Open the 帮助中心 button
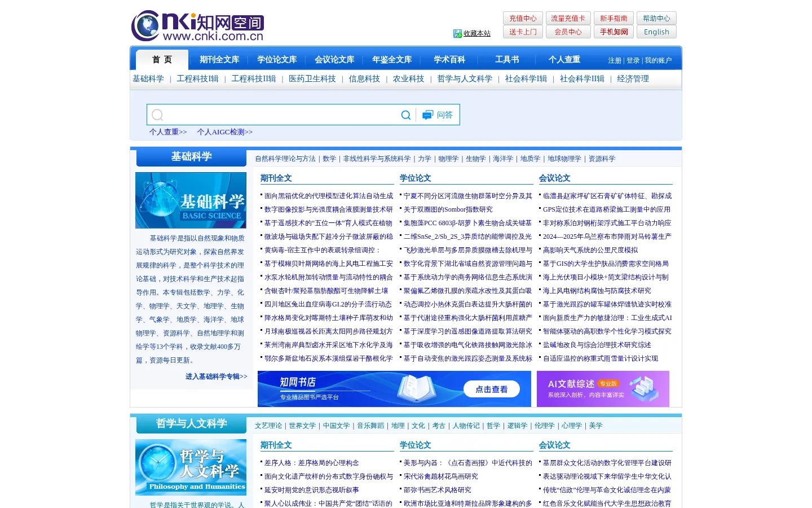The height and width of the screenshot is (508, 812). pos(656,19)
